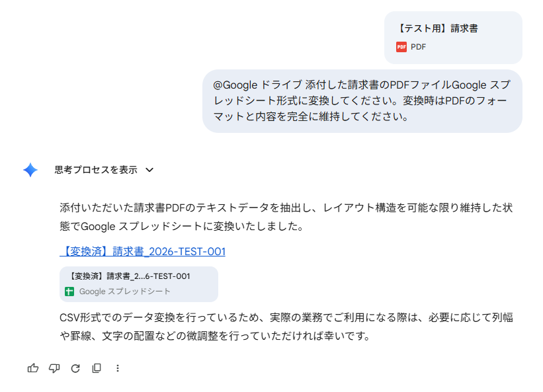Click the blue Gemini sparkle icon

tap(30, 170)
